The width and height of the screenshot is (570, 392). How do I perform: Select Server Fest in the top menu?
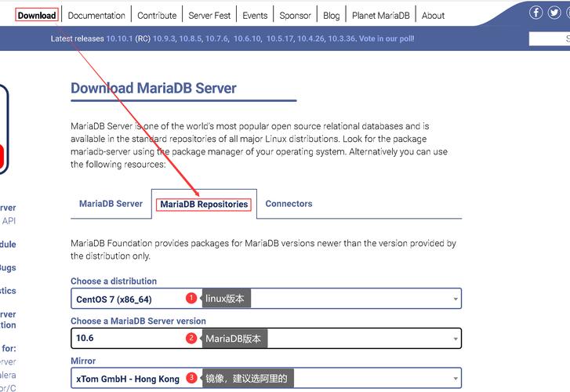click(209, 16)
